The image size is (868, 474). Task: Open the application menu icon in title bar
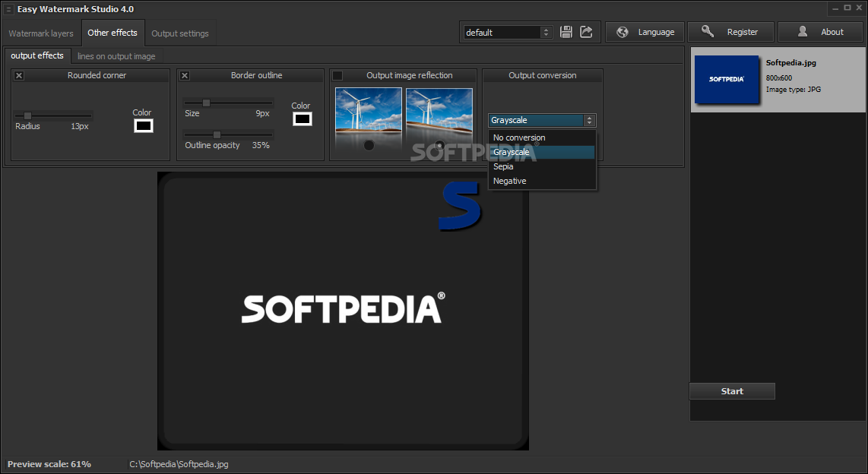point(8,9)
